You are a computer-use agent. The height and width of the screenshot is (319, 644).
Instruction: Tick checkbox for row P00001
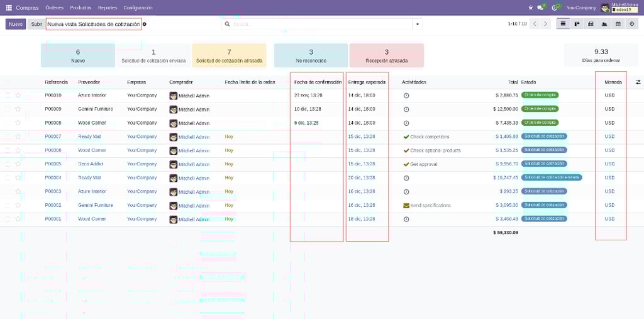[8, 219]
